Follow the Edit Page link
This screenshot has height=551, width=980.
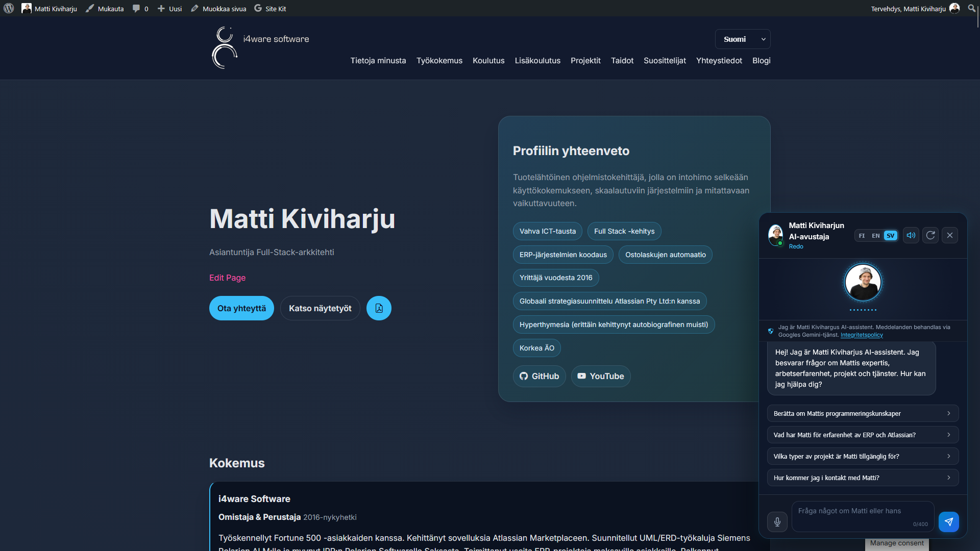(227, 278)
